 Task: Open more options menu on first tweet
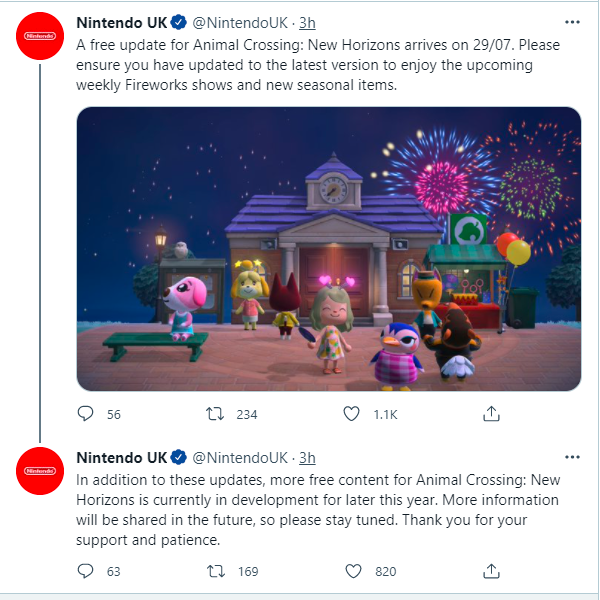tap(572, 22)
